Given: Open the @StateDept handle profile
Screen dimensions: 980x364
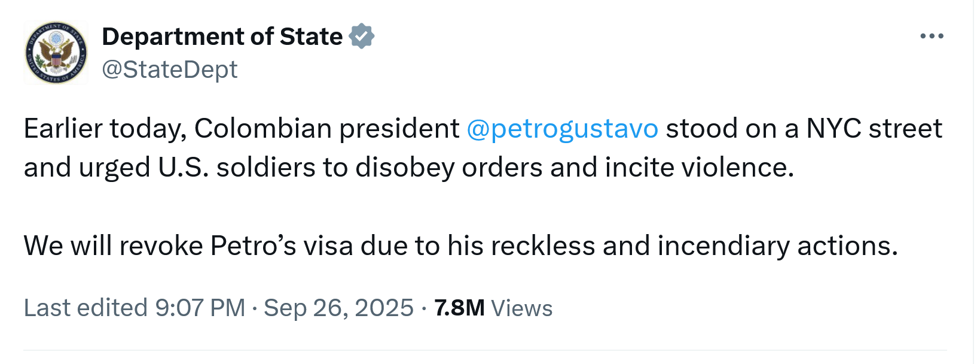Looking at the screenshot, I should point(170,69).
